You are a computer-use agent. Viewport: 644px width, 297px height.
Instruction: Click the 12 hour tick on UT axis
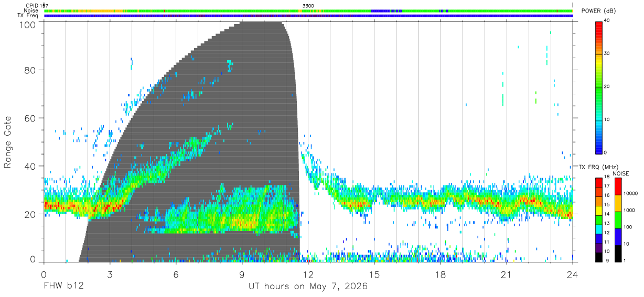[308, 274]
